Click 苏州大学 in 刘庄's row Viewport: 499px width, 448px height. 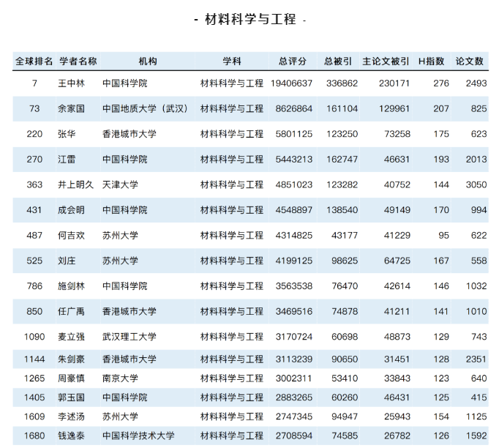[x=120, y=261]
